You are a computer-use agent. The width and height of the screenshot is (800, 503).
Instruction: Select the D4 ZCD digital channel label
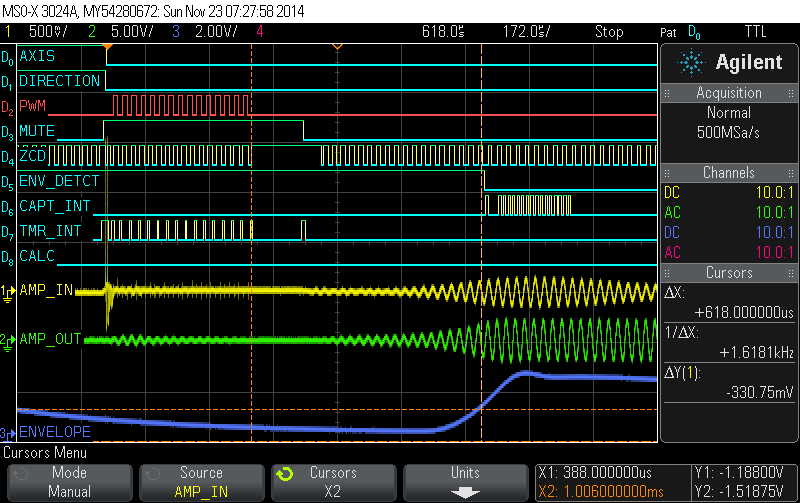point(33,156)
